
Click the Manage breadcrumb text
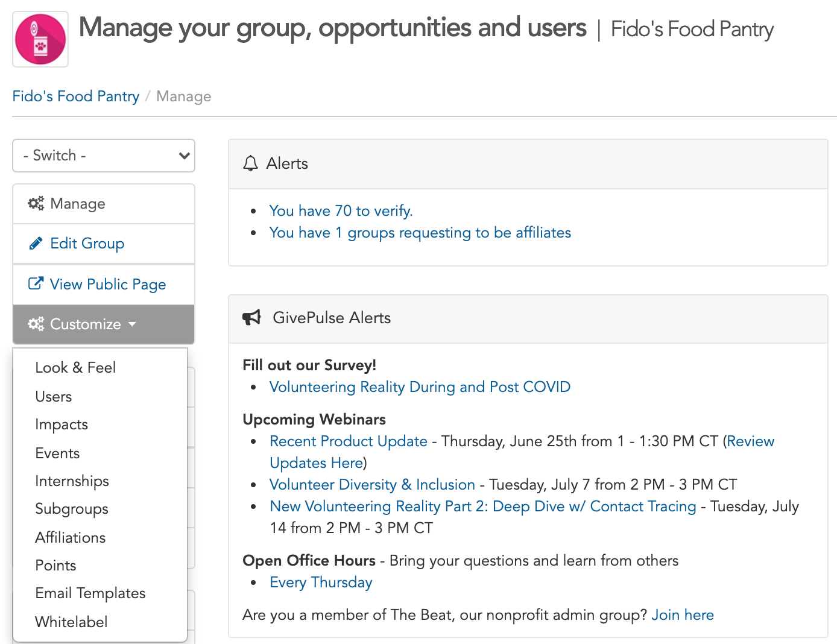pyautogui.click(x=184, y=96)
